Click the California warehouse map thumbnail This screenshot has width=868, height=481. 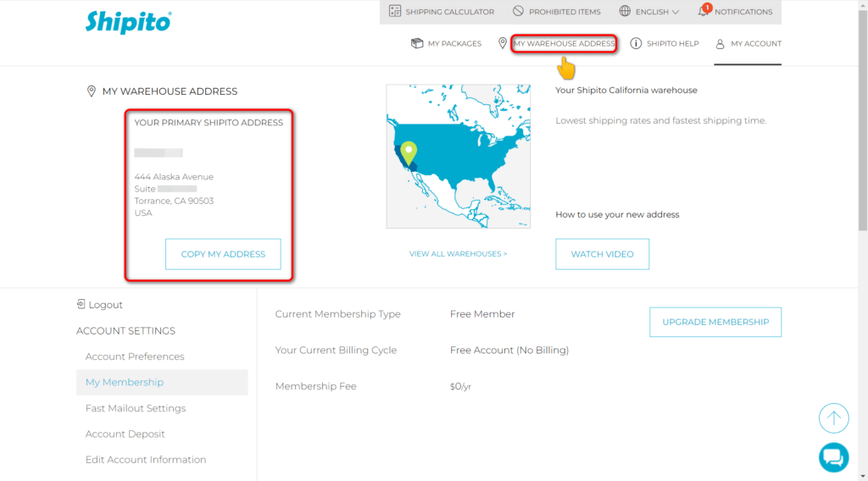(459, 157)
